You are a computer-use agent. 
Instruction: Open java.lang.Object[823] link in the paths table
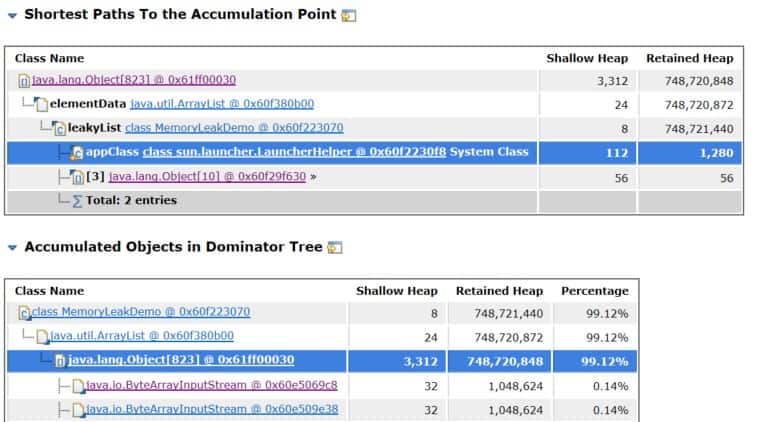click(x=133, y=80)
